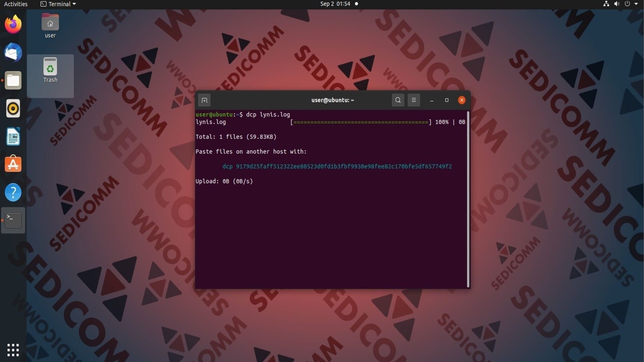Viewport: 644px width, 362px height.
Task: Click the network status icon in top bar
Action: (606, 4)
